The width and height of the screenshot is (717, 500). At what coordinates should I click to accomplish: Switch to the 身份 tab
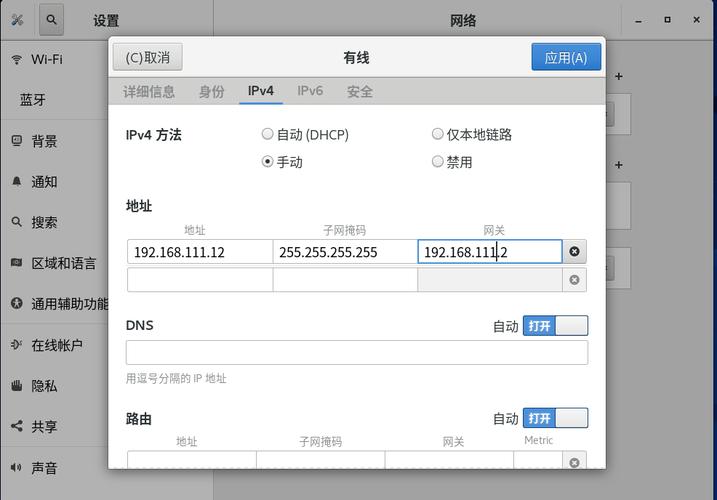pos(212,91)
